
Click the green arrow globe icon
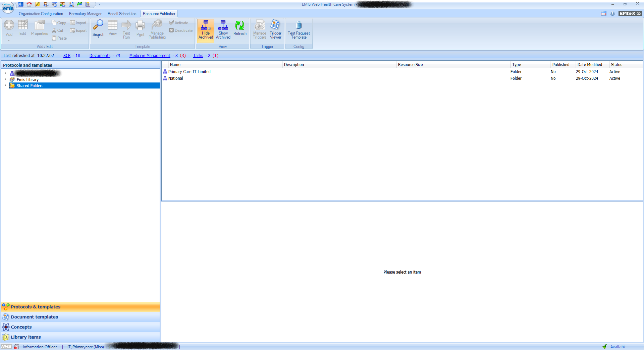click(x=79, y=4)
